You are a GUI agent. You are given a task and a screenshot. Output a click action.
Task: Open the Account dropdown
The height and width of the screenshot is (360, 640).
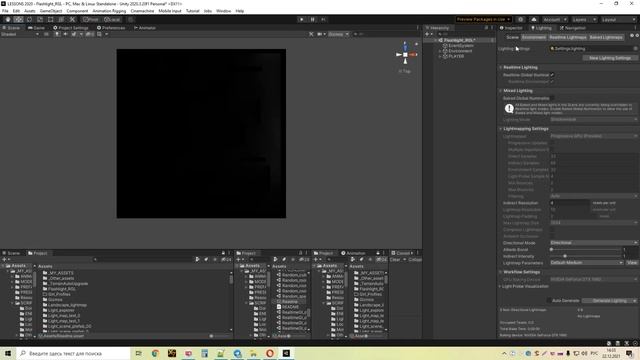click(555, 19)
